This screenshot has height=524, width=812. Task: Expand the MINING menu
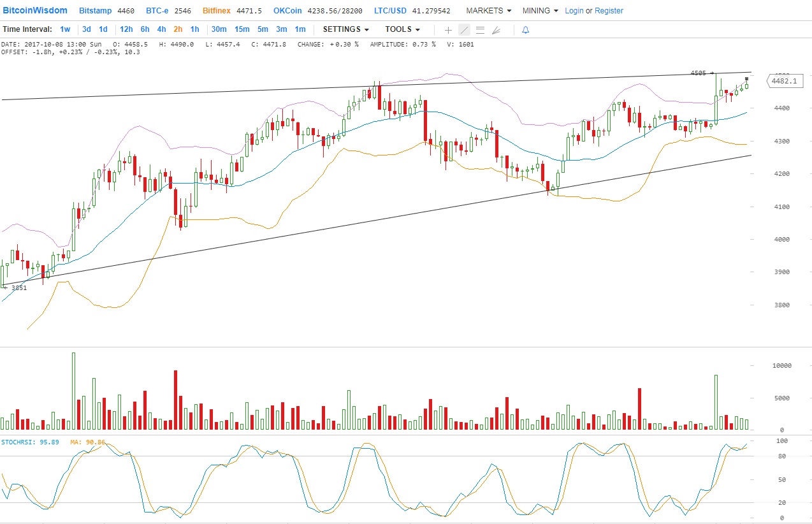point(540,11)
